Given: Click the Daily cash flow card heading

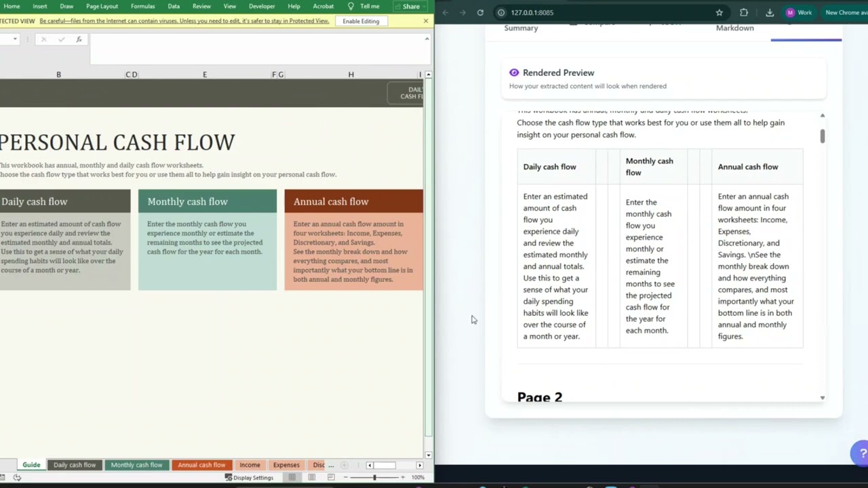Looking at the screenshot, I should [34, 201].
